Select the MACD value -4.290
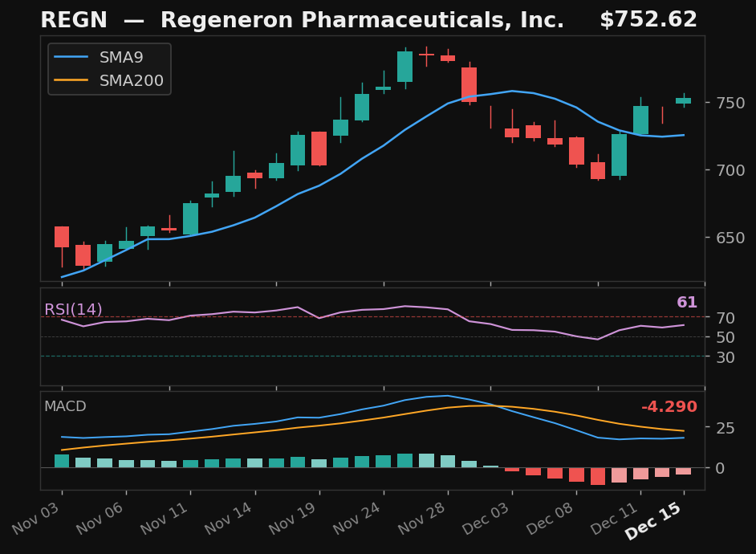The image size is (756, 554). (x=669, y=406)
